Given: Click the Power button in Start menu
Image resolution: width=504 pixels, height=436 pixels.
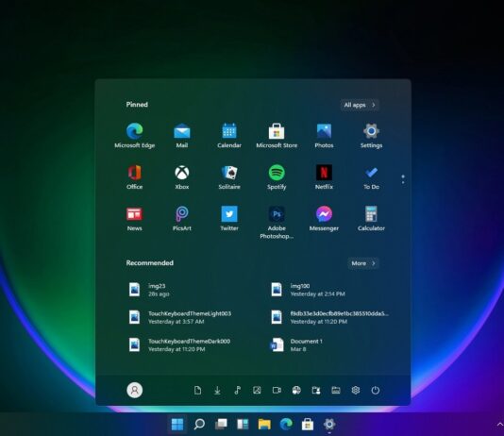Looking at the screenshot, I should 376,390.
